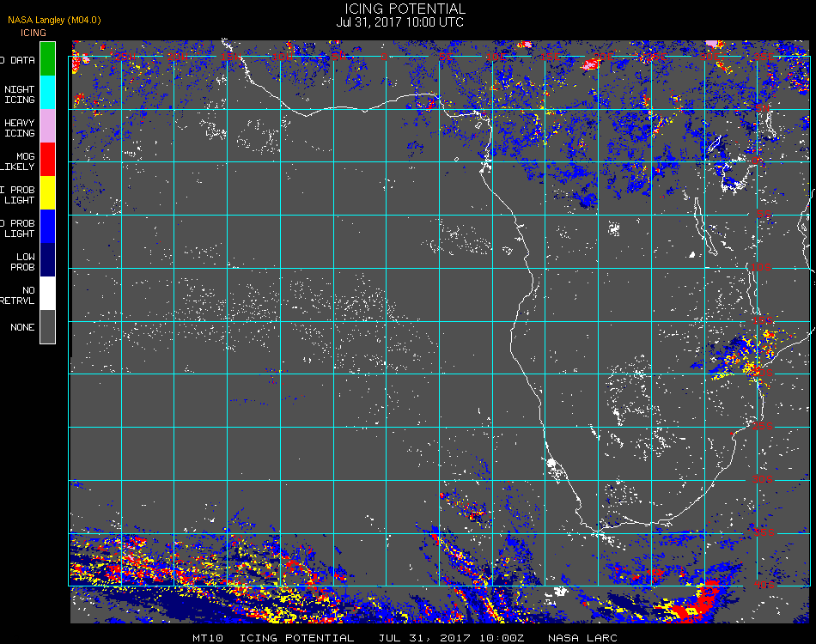The height and width of the screenshot is (644, 816).
Task: Click the white NO RETRVL legend swatch
Action: point(47,294)
